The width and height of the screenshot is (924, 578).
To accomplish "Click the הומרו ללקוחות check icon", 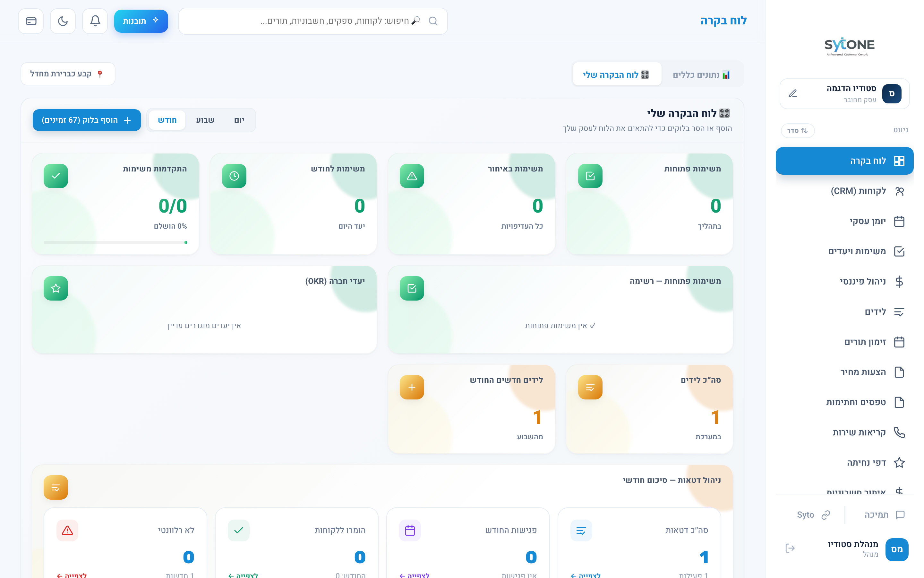I will (x=239, y=530).
